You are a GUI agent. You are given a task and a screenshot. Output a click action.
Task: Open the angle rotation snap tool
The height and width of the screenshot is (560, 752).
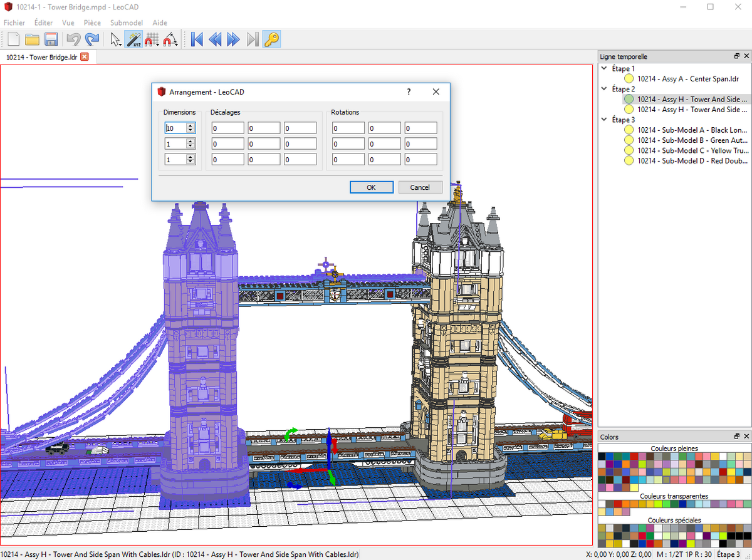[x=170, y=39]
